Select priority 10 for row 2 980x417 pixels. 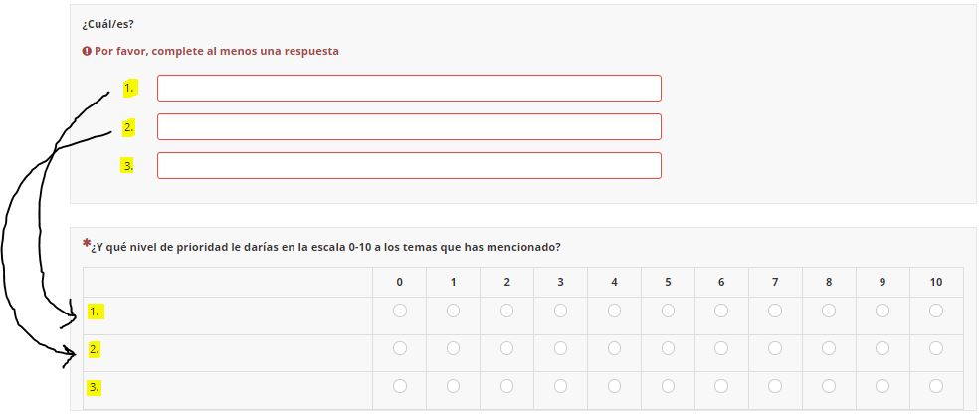[936, 349]
